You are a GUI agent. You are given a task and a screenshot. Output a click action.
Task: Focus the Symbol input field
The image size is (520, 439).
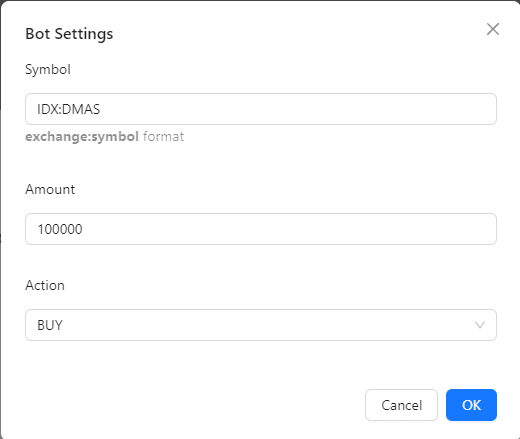pos(261,109)
